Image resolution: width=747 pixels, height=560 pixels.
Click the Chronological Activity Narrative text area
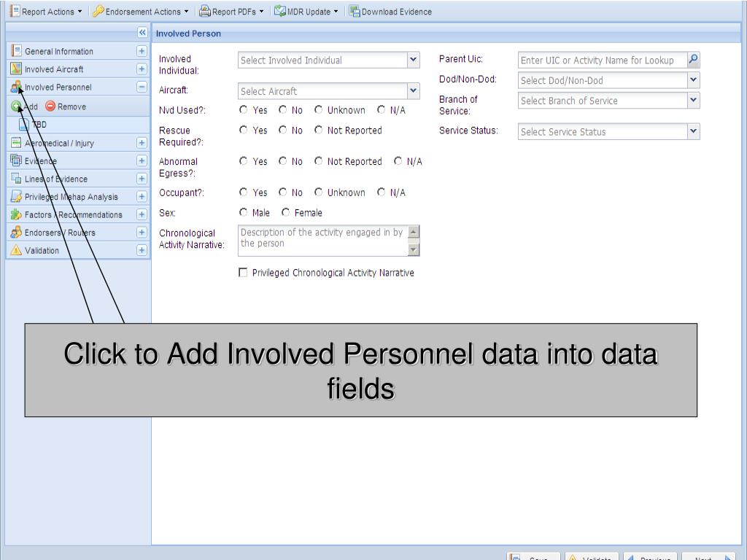click(323, 241)
